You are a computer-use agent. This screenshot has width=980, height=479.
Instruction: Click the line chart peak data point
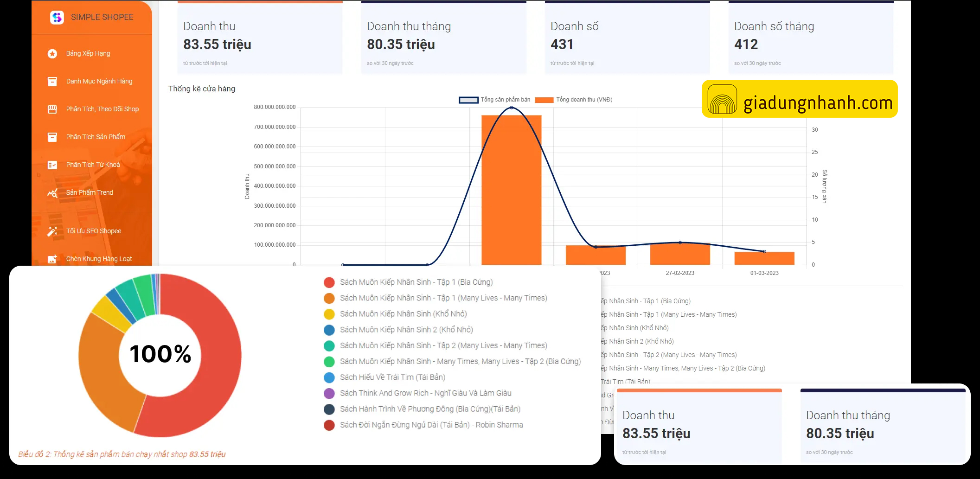(512, 108)
